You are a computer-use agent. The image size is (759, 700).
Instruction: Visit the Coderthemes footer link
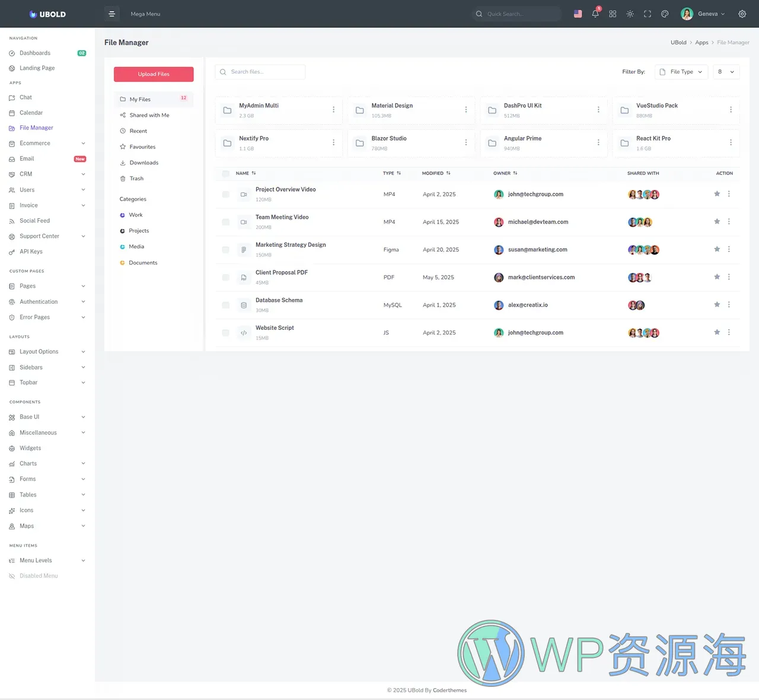(449, 690)
